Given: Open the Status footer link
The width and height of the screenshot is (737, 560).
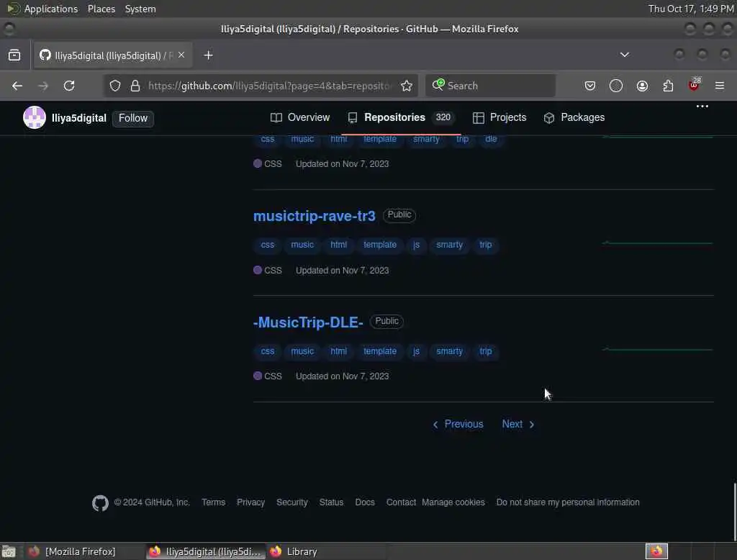Looking at the screenshot, I should coord(331,502).
